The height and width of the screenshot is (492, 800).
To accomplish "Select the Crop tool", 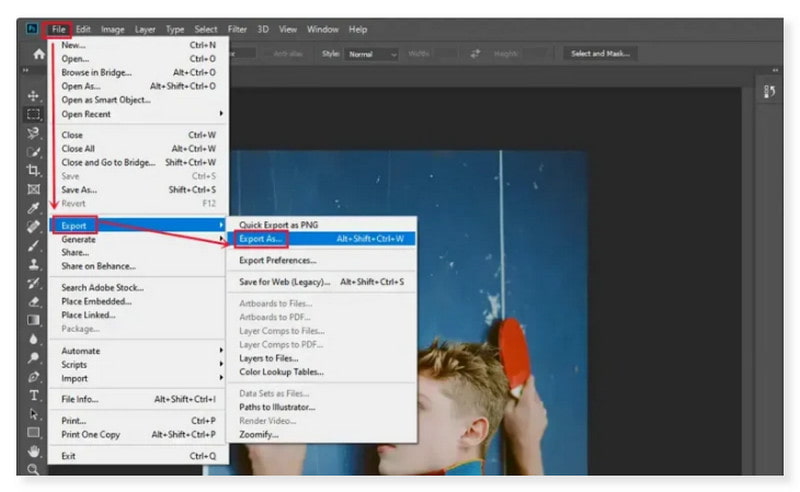I will coord(34,170).
